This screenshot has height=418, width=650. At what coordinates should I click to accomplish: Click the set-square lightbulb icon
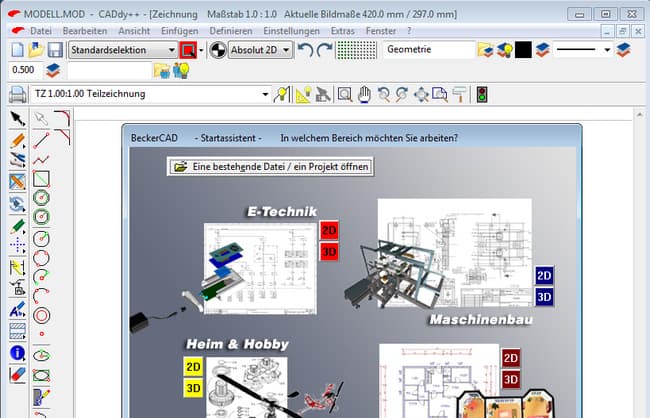[x=303, y=95]
